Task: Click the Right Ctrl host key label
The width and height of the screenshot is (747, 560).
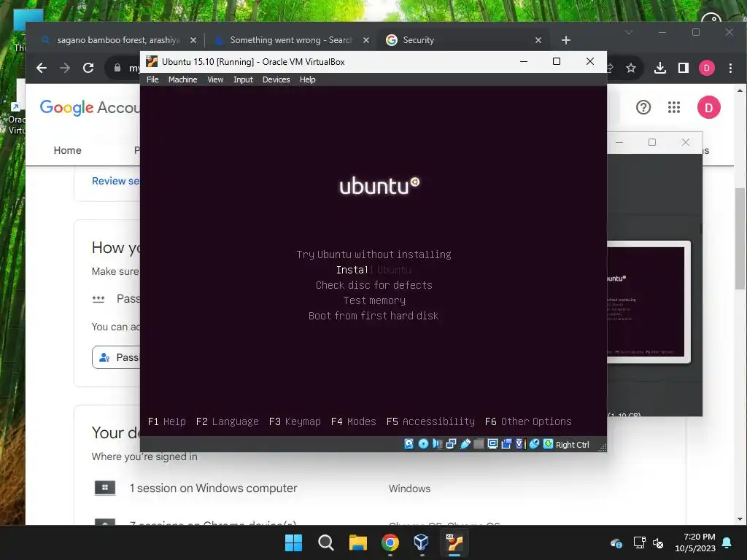Action: coord(572,444)
